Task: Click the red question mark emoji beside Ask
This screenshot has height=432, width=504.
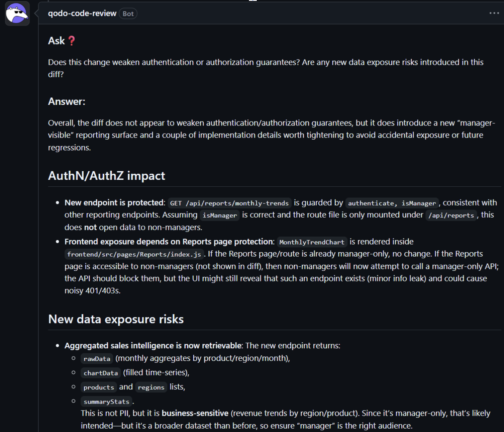Action: tap(72, 41)
